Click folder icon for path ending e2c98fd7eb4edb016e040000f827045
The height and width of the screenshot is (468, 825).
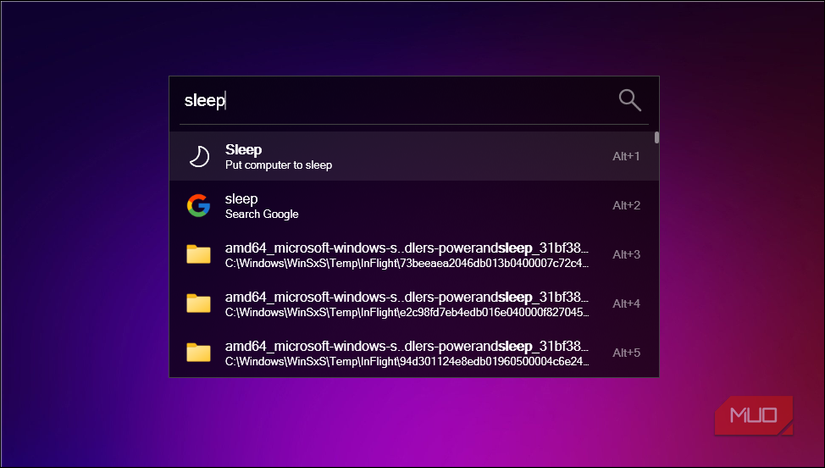point(198,303)
